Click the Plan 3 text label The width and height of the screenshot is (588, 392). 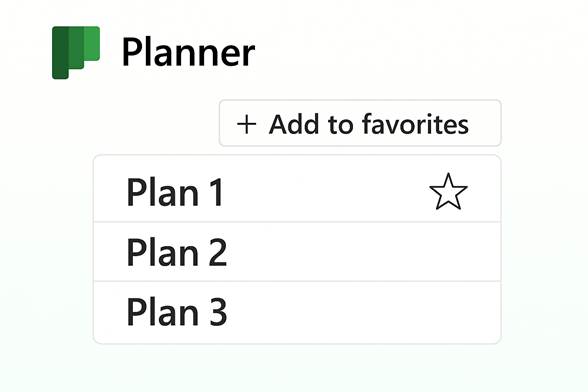point(177,312)
